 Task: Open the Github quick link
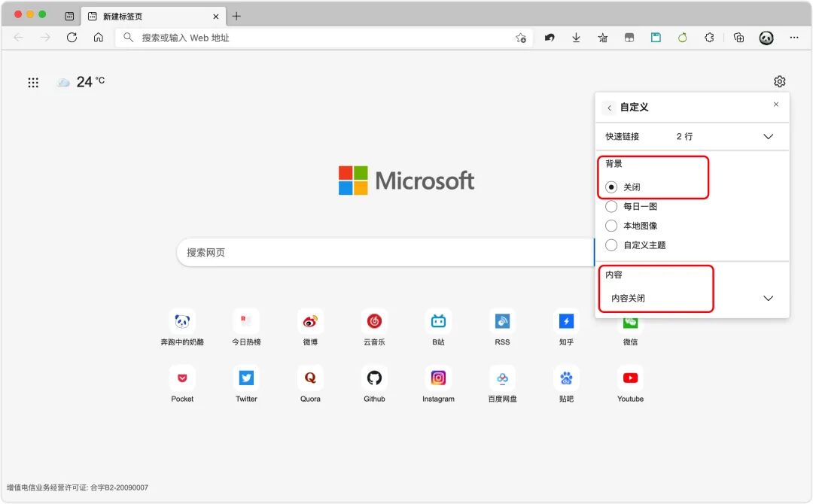[x=374, y=384]
